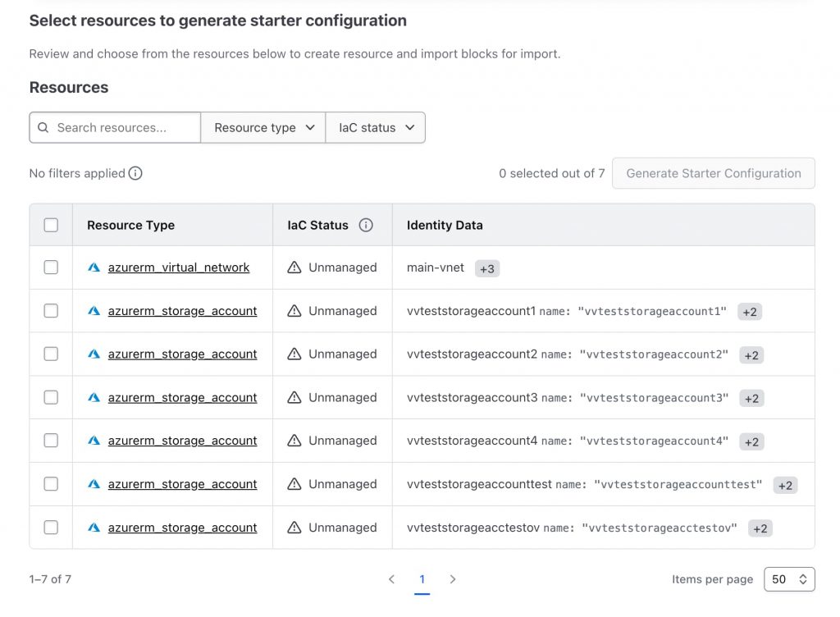Viewport: 840px width, 617px height.
Task: Open the Resource type filter dropdown
Action: [263, 128]
